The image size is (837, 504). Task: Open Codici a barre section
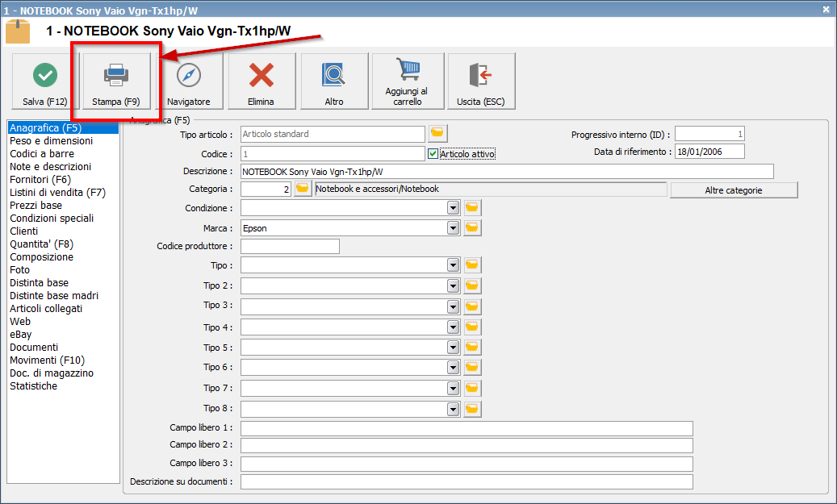(x=42, y=153)
